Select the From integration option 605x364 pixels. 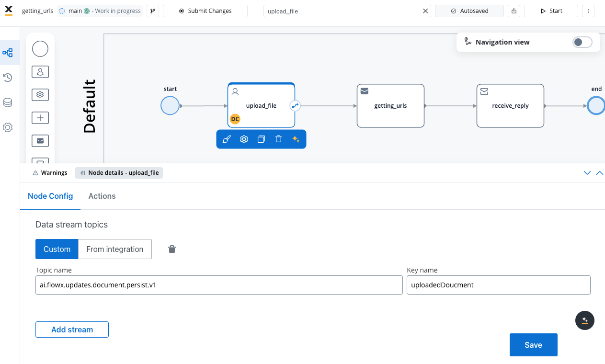[x=115, y=249]
